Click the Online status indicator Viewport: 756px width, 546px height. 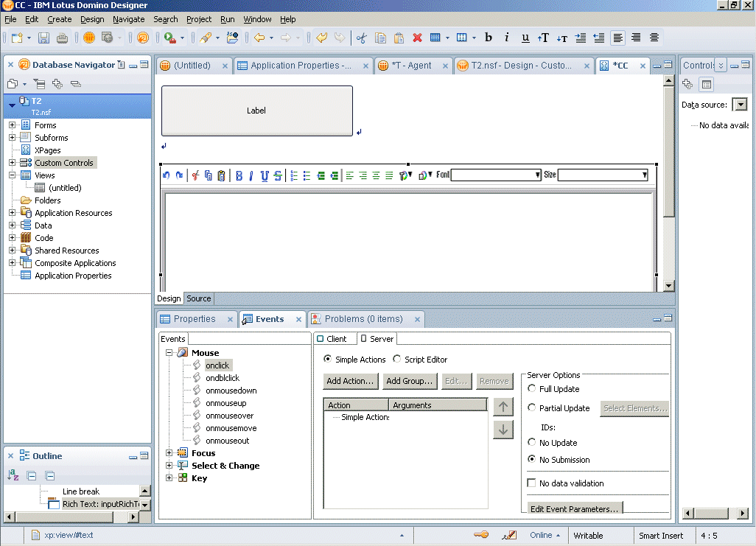pyautogui.click(x=545, y=536)
